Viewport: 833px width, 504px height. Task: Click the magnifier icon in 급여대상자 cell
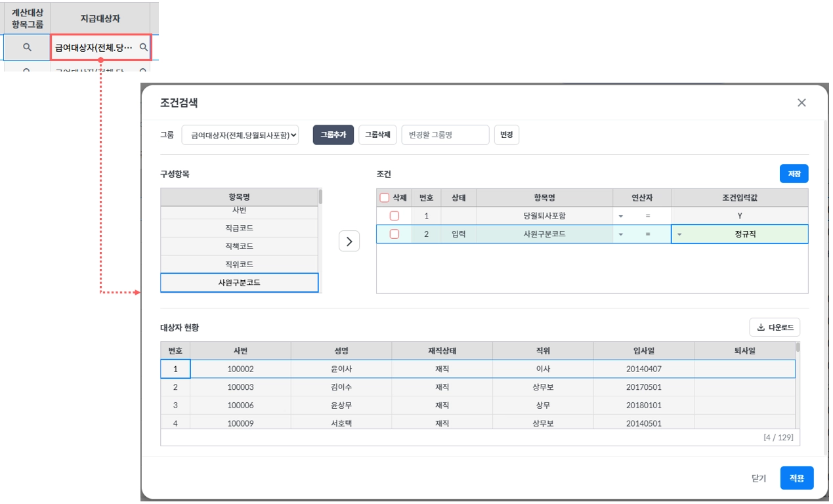[x=143, y=47]
